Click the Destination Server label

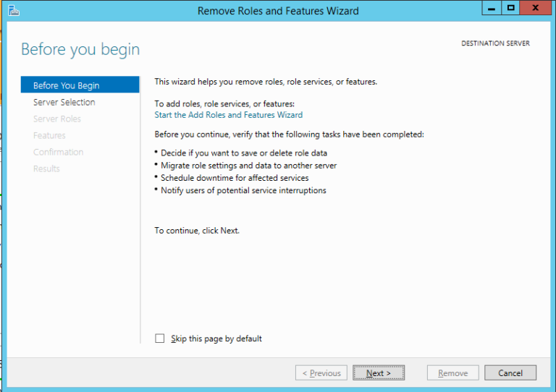(x=495, y=43)
